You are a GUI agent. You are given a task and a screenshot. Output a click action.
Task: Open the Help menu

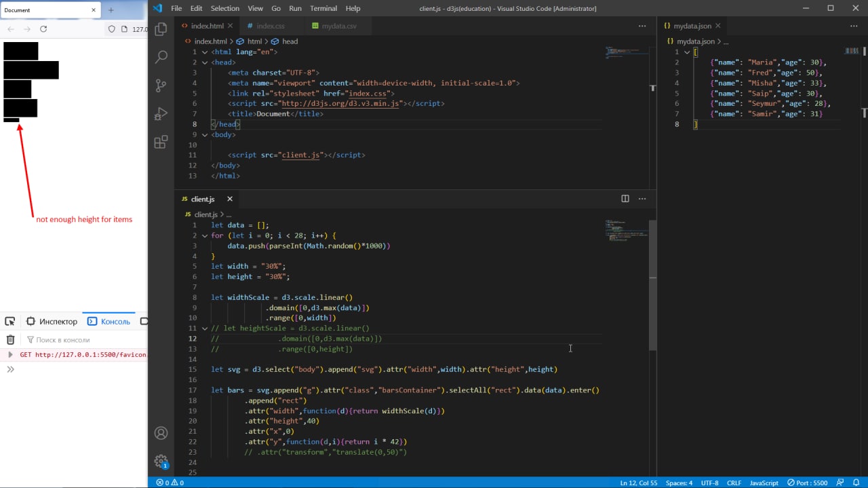pos(353,8)
